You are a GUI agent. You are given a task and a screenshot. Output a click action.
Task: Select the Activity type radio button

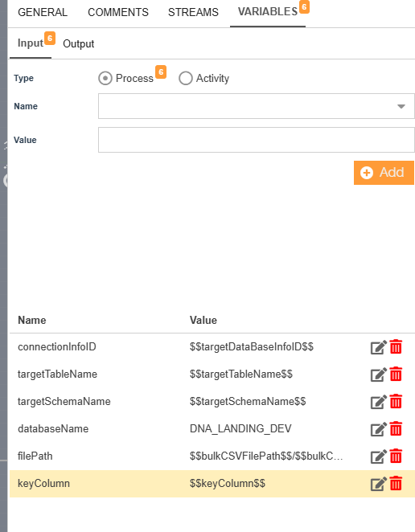[x=186, y=79]
